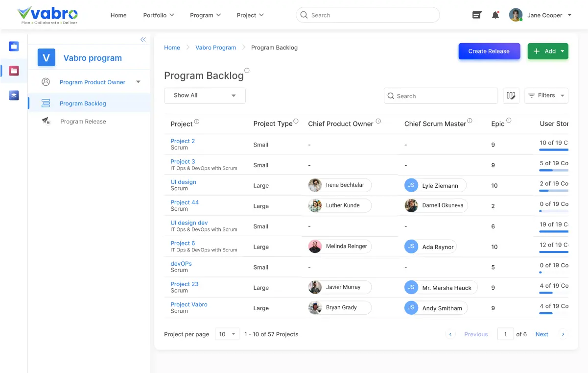Open the UI design project link
Screen dimensions: 588x373
pyautogui.click(x=183, y=182)
